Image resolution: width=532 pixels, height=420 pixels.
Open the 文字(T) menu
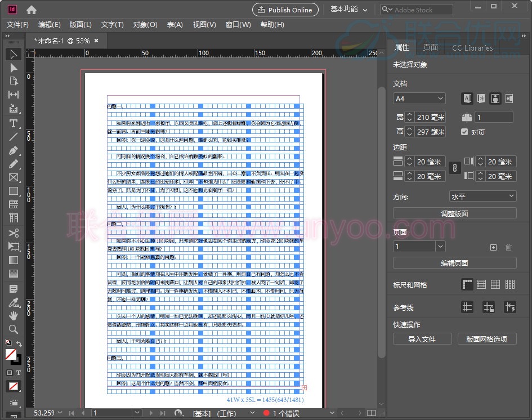(112, 25)
